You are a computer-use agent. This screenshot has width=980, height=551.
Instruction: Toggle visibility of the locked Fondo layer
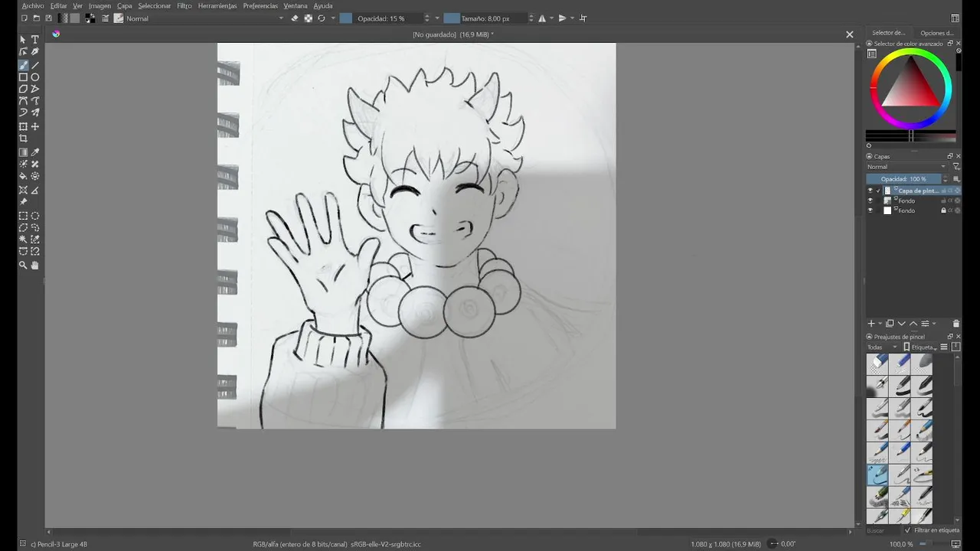[870, 210]
